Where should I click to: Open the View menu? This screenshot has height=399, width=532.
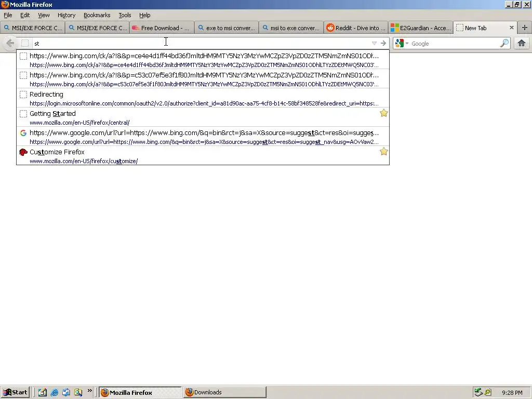coord(44,15)
